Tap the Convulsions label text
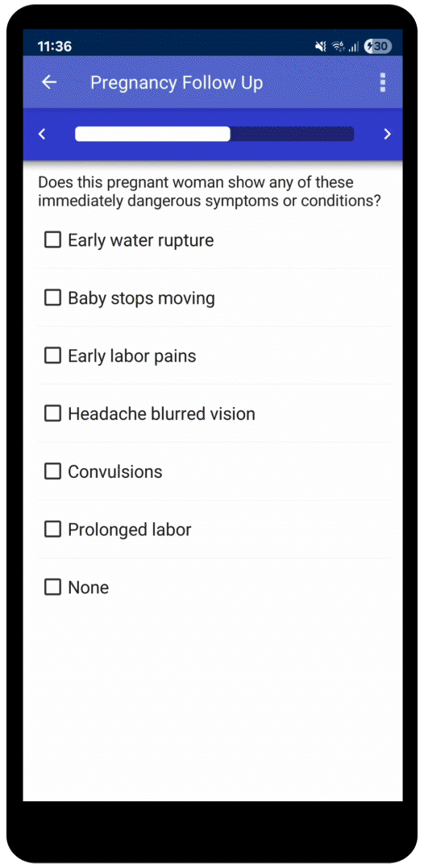This screenshot has height=868, width=424. pos(115,471)
